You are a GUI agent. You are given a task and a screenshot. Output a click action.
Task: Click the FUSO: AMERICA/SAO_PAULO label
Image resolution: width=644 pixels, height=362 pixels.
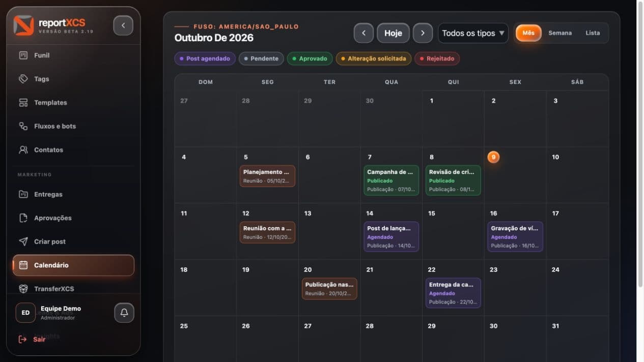click(x=246, y=26)
